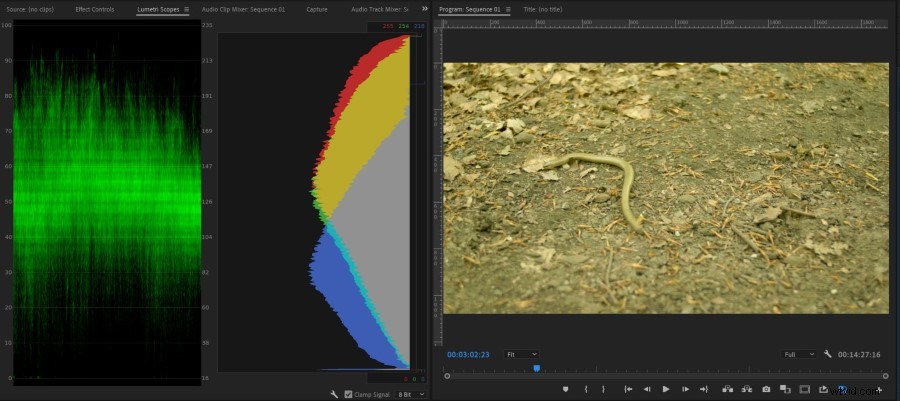Go to Out point
Image resolution: width=900 pixels, height=401 pixels.
click(x=704, y=389)
